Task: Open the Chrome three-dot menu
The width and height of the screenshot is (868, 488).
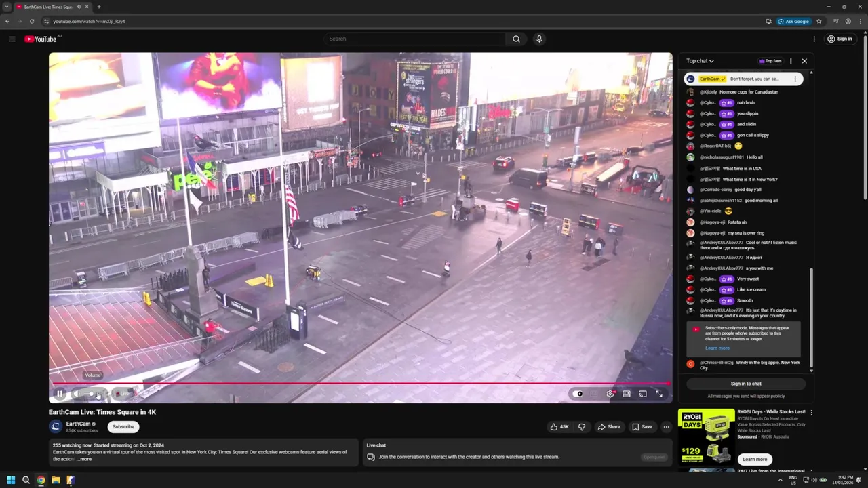Action: 861,21
